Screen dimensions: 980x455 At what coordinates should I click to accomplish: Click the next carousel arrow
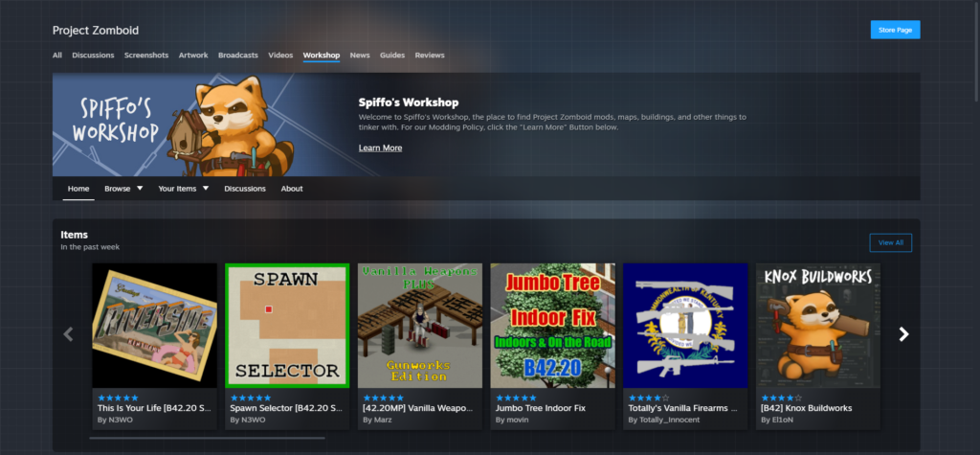(903, 334)
